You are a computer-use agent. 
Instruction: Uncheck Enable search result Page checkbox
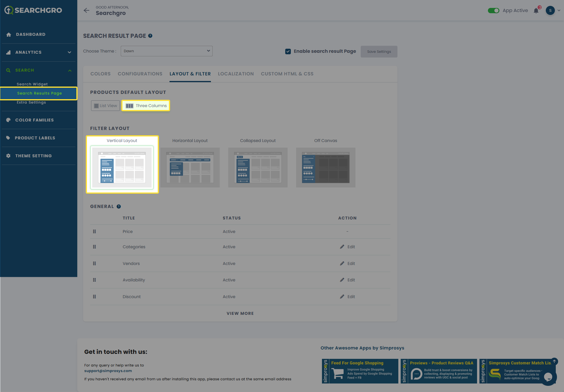point(288,51)
